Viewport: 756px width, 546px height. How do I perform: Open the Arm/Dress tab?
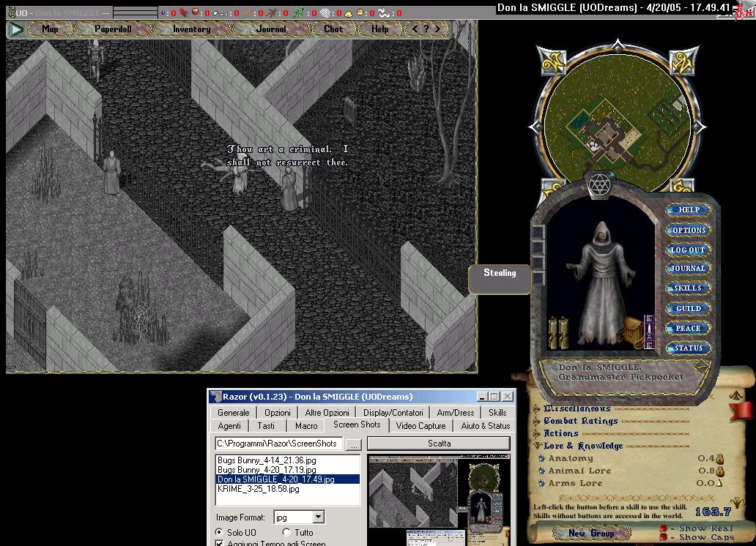[x=455, y=413]
